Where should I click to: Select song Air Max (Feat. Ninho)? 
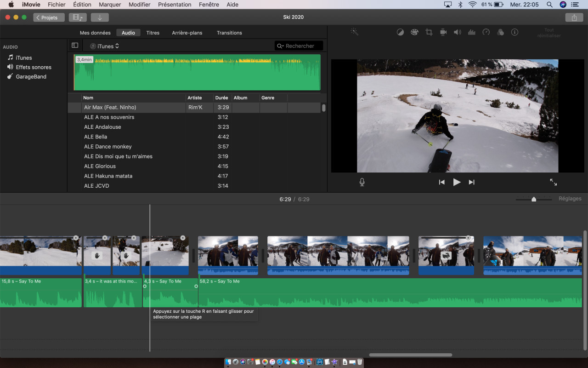(x=194, y=107)
